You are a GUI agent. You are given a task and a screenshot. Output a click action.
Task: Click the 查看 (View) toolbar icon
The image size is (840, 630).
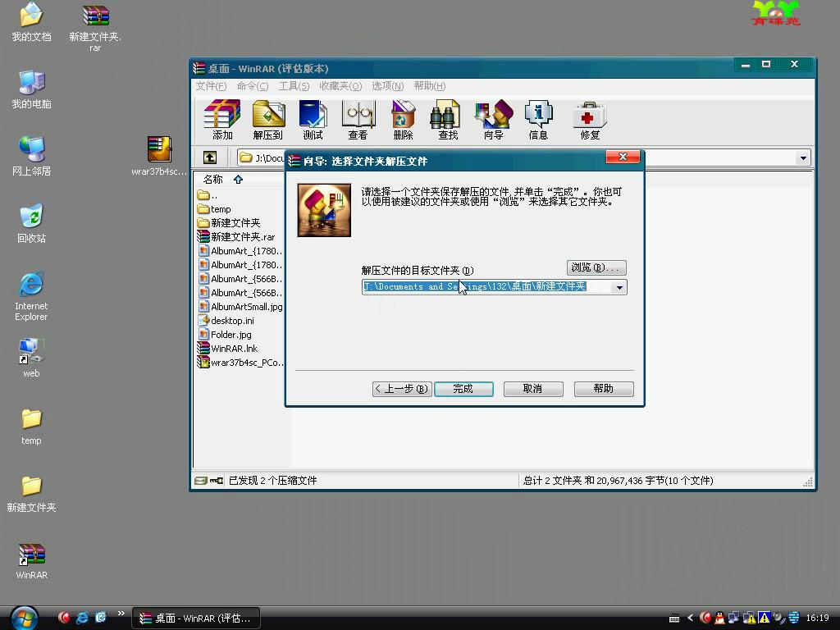coord(358,120)
